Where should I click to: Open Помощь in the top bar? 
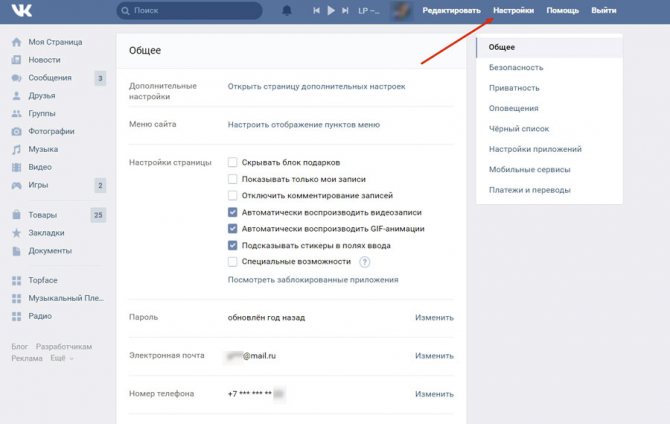[562, 10]
